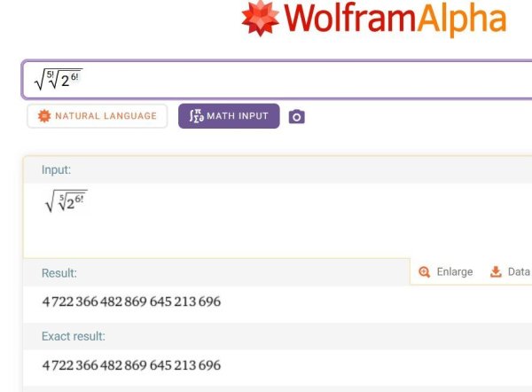Screen dimensions: 532x392
Task: Switch to Natural Language input mode
Action: click(x=97, y=116)
